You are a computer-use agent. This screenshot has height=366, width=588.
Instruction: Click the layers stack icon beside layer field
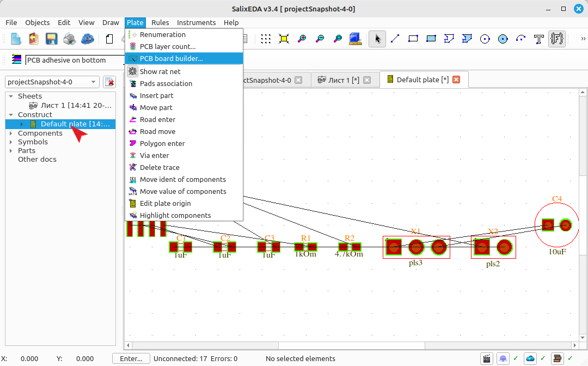point(16,59)
